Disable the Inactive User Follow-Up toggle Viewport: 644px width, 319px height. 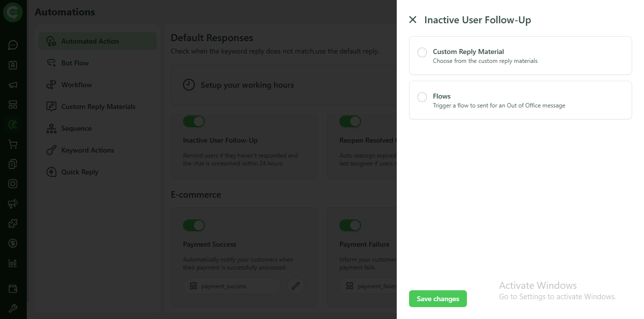click(194, 121)
